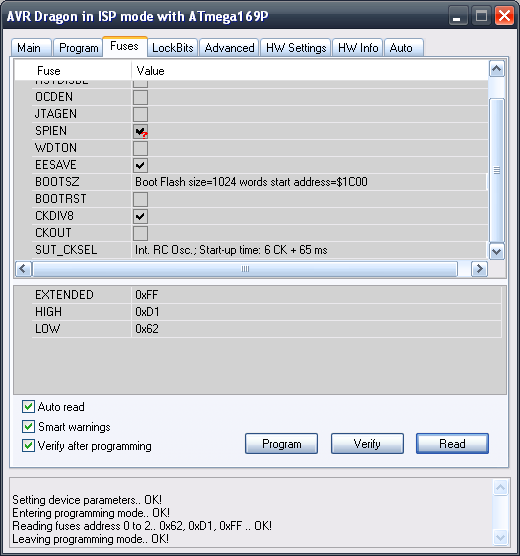This screenshot has height=556, width=520.
Task: Enable the WDTON fuse checkbox
Action: (x=140, y=148)
